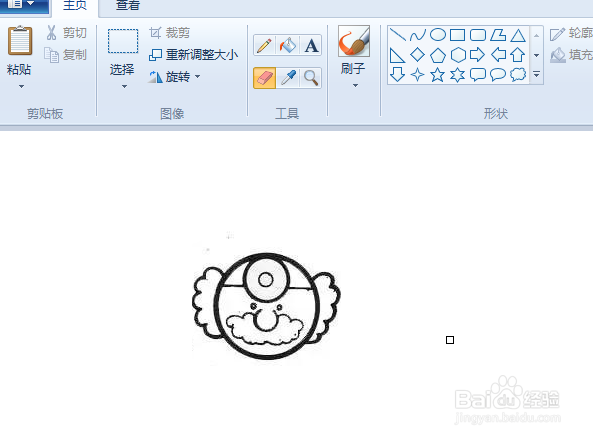Open the Paste (粘贴) dropdown arrow
The image size is (593, 439).
[21, 87]
